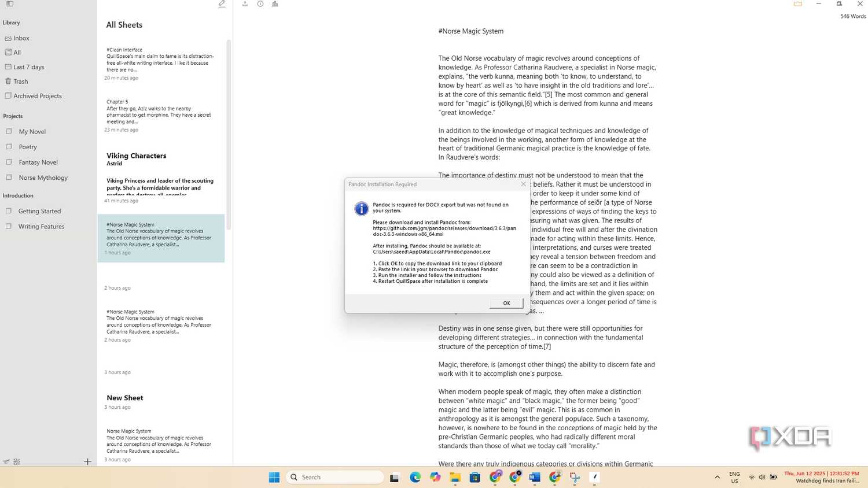Open the Windows Start menu
The width and height of the screenshot is (868, 488).
coord(274,477)
